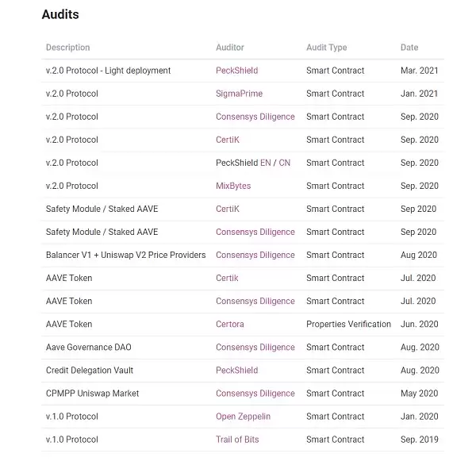Open the PeckShield CN report link
Screen dimensions: 476x465
click(285, 163)
